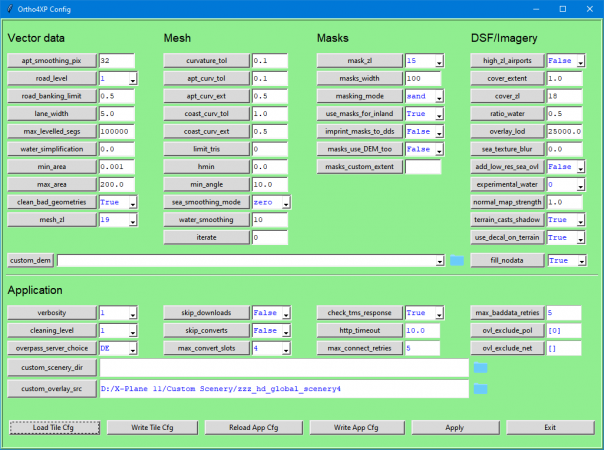Click empty masks_custom_extent input field
This screenshot has width=604, height=450.
point(423,167)
